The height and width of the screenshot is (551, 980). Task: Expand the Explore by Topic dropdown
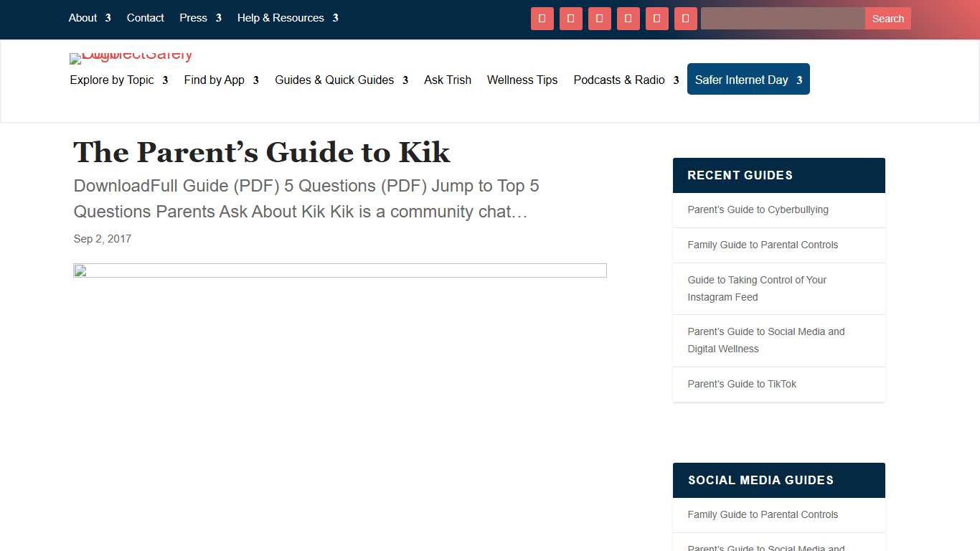(113, 80)
